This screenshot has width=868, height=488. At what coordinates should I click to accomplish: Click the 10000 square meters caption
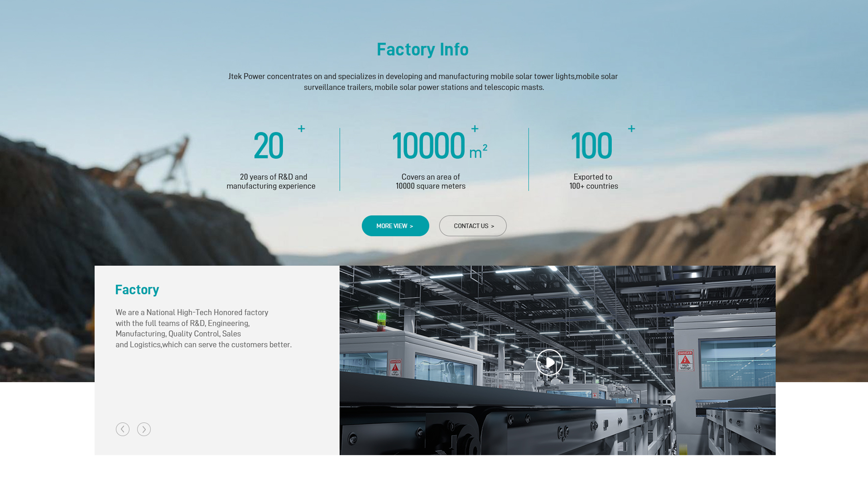point(431,182)
